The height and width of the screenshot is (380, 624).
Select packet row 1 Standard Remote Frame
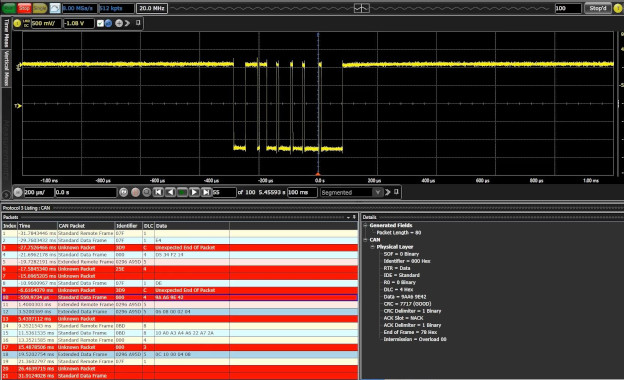180,234
